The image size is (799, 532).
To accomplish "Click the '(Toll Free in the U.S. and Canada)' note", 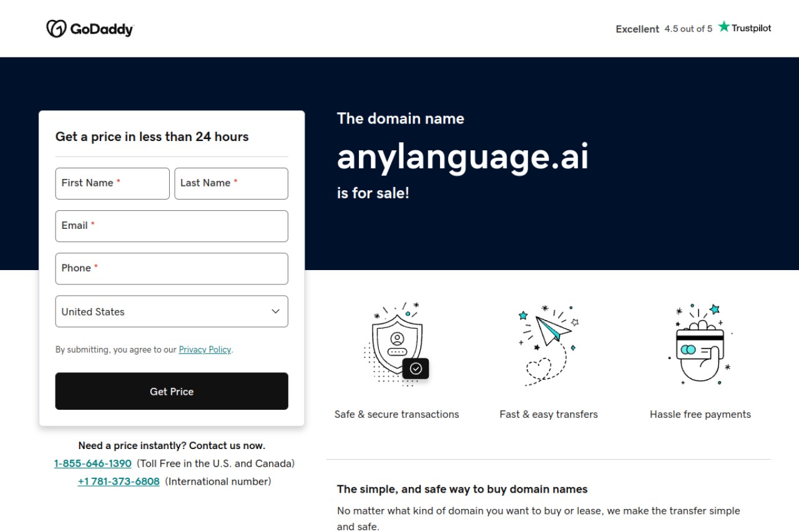I will click(216, 463).
